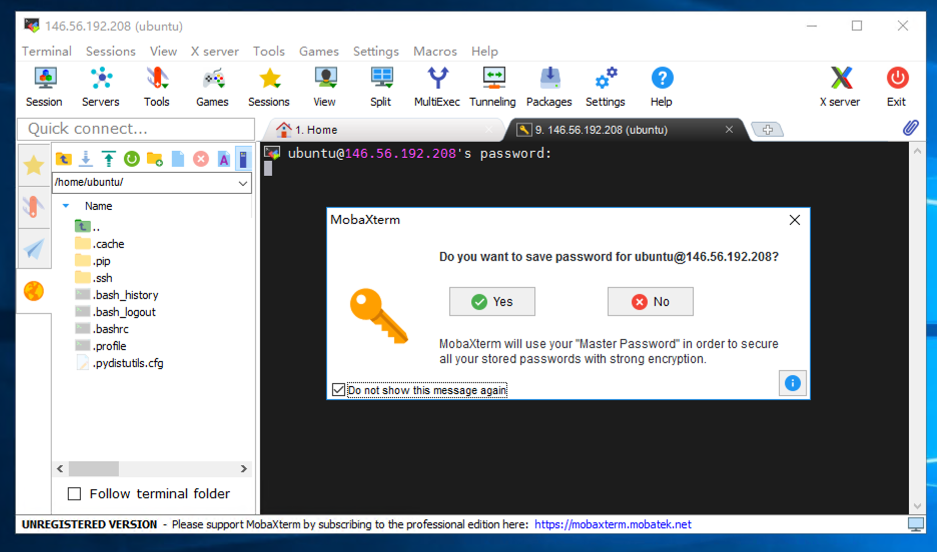This screenshot has height=552, width=937.
Task: Toggle the Name column sort arrow
Action: pyautogui.click(x=66, y=206)
